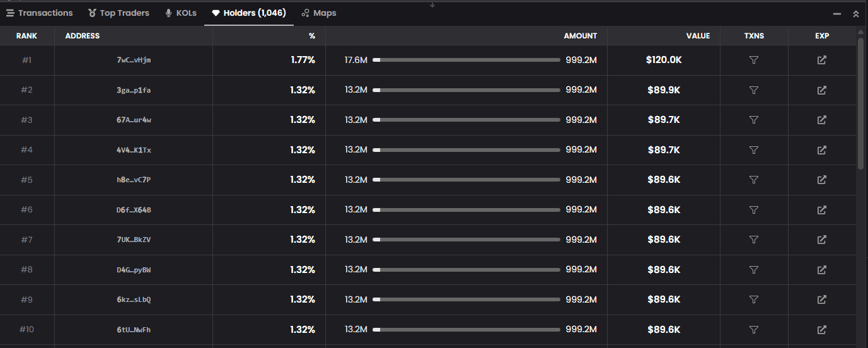The width and height of the screenshot is (868, 348).
Task: Open holder address 4V4…K1Tx
Action: pyautogui.click(x=134, y=150)
